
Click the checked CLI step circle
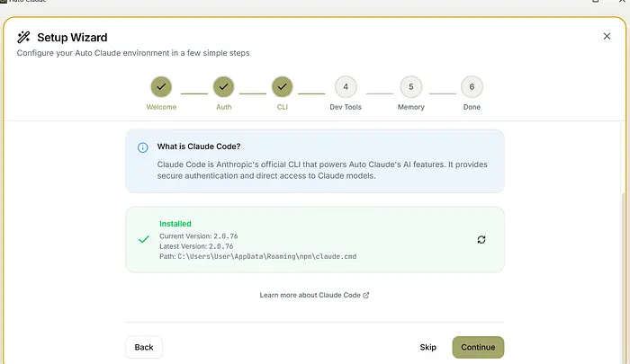coord(282,86)
